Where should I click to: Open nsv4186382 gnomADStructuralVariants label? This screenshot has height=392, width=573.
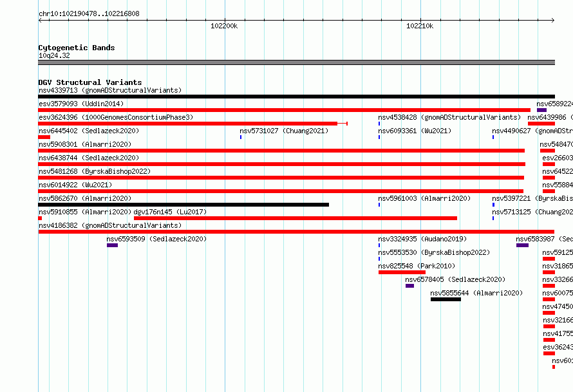[x=110, y=225]
